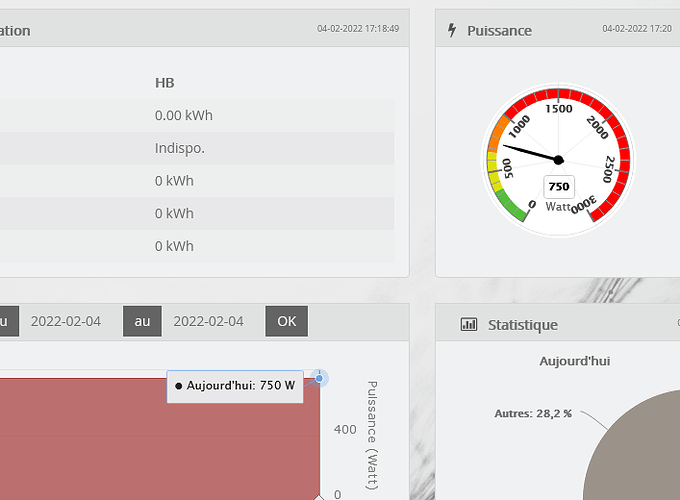This screenshot has height=500, width=680.
Task: Click the Puissance panel title
Action: 499,31
